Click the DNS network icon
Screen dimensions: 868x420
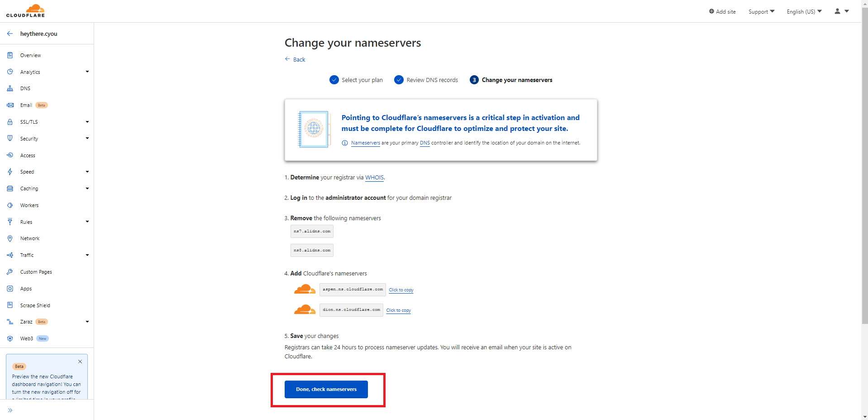coord(10,88)
